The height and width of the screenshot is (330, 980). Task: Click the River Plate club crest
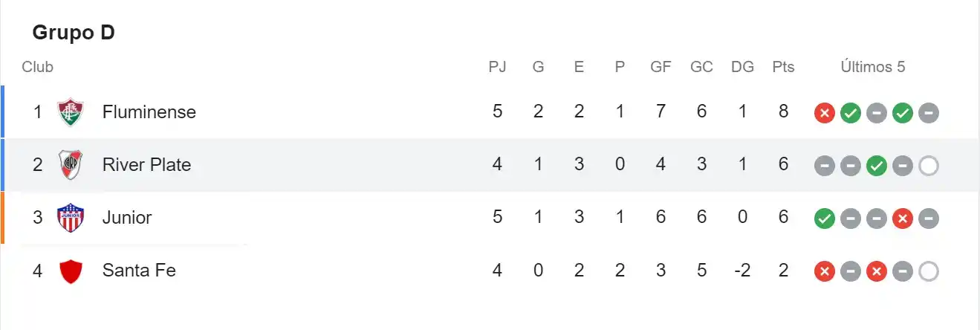[x=71, y=165]
